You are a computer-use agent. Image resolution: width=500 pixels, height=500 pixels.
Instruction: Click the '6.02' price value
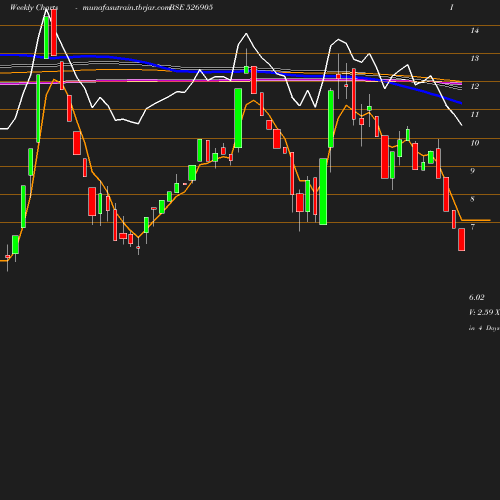477,297
